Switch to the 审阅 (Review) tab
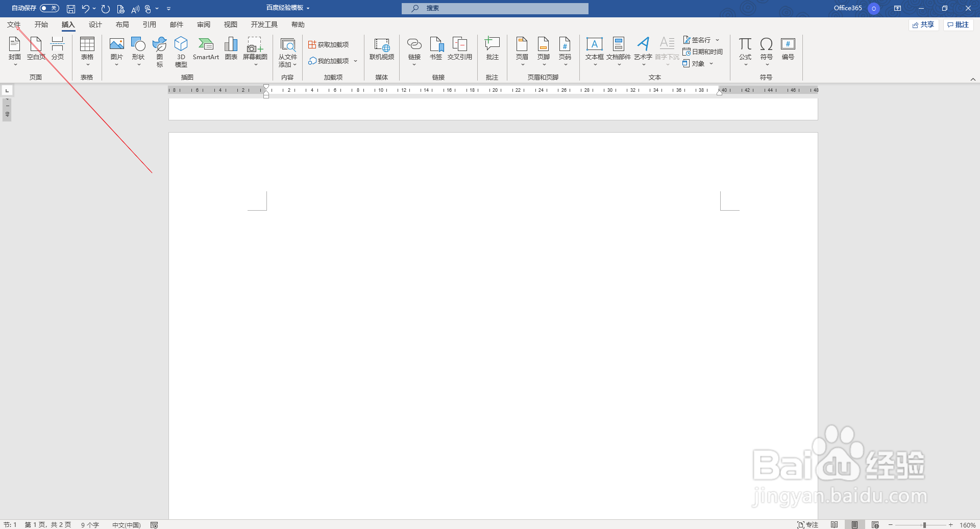Viewport: 980px width, 529px height. [204, 24]
